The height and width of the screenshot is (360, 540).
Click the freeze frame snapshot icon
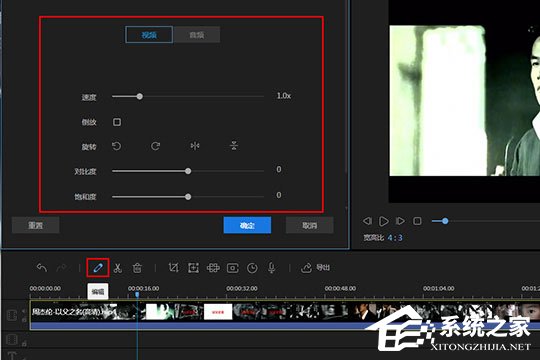click(232, 268)
